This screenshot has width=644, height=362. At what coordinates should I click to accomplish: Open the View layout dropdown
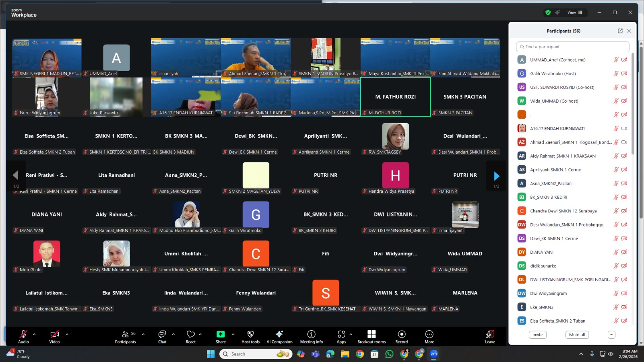tap(575, 12)
